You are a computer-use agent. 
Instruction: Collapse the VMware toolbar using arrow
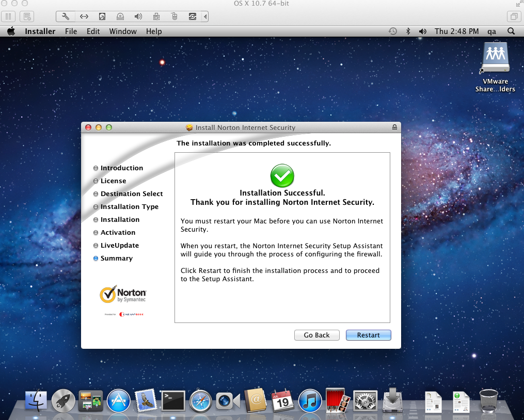pos(205,17)
